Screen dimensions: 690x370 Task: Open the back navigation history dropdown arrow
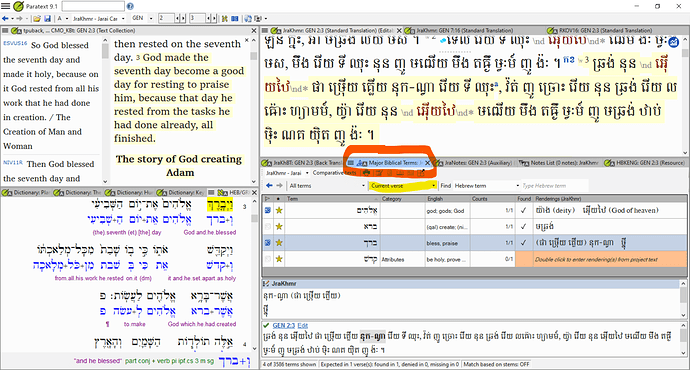coord(12,18)
